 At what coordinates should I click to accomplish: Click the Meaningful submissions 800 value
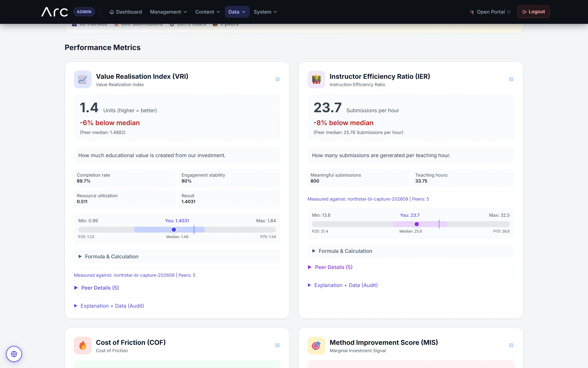(315, 181)
